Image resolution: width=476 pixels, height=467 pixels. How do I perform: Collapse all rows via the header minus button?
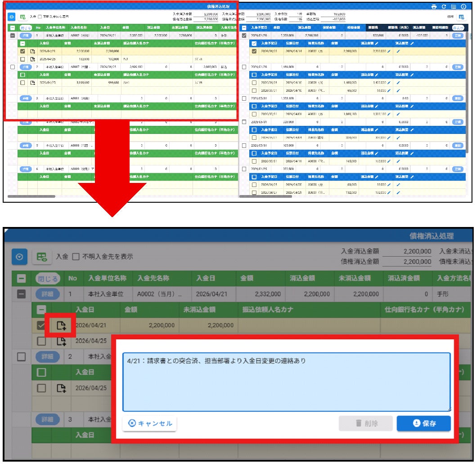(x=21, y=278)
